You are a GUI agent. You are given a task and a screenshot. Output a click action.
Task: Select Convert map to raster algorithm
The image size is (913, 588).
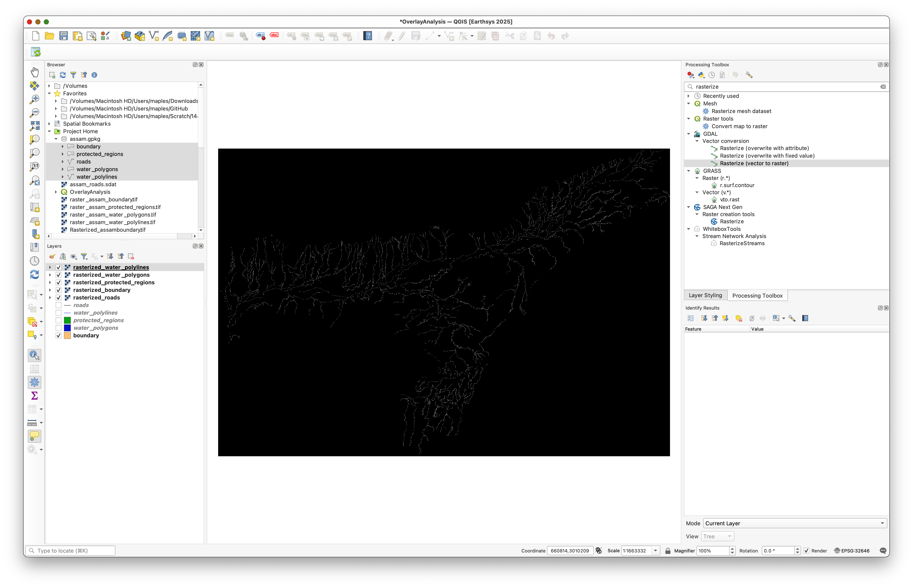pos(739,126)
